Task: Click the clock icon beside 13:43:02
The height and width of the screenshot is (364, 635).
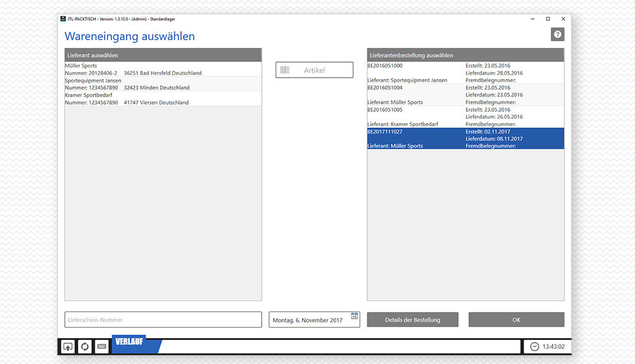Action: (x=535, y=347)
